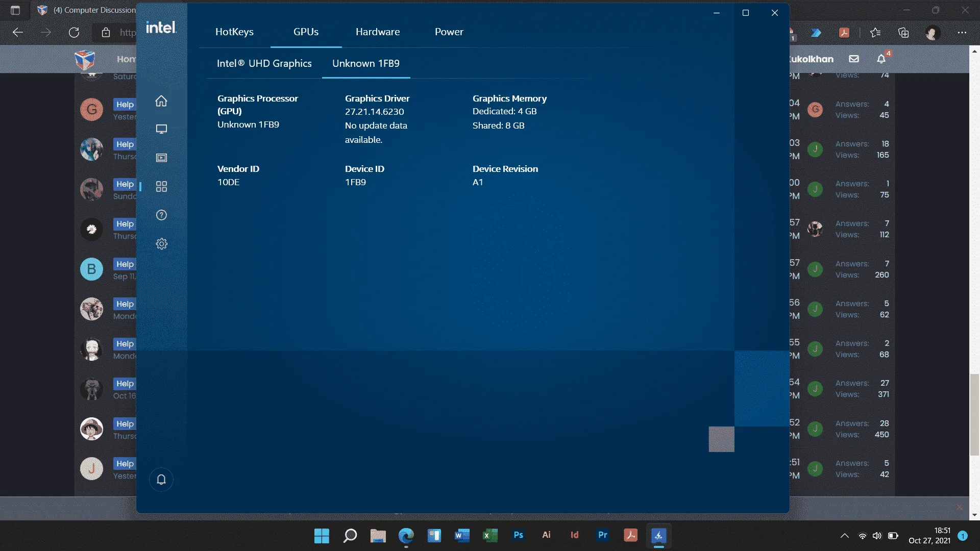Screen dimensions: 980x551
Task: Open the volume speaker tray icon
Action: [877, 536]
